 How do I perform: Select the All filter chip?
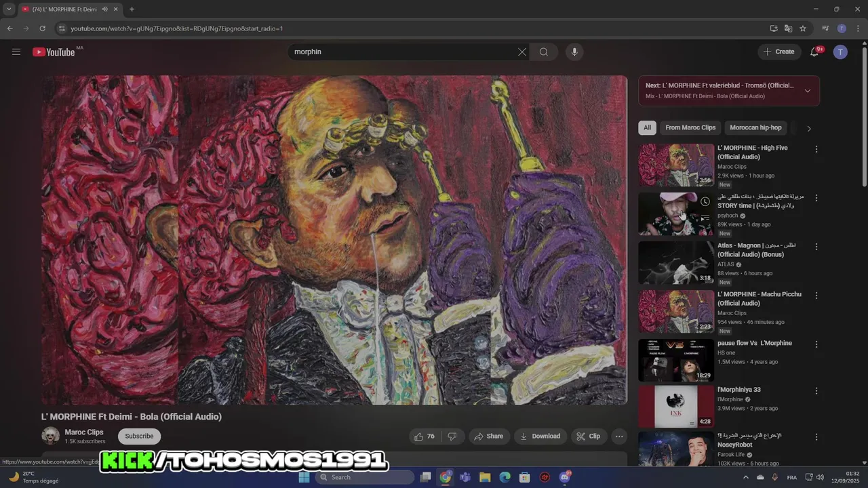(648, 127)
